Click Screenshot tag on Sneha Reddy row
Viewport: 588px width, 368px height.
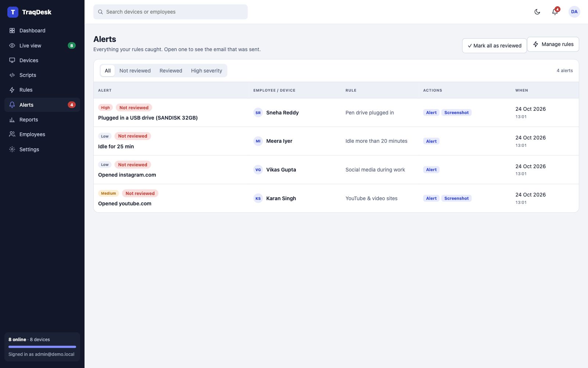pyautogui.click(x=456, y=113)
